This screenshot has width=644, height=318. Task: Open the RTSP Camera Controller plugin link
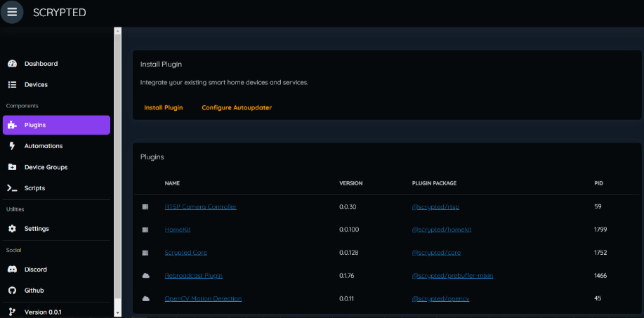[x=200, y=207]
